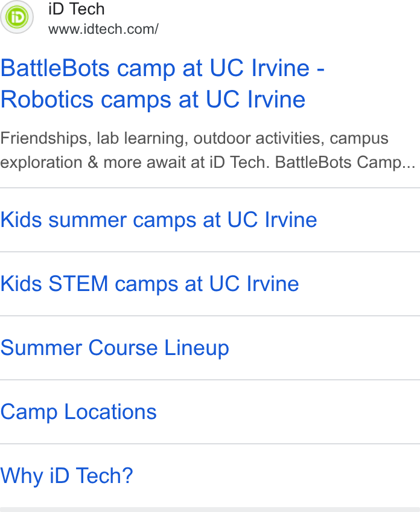Click the gray separator bar below Why iD Tech?

(210, 510)
